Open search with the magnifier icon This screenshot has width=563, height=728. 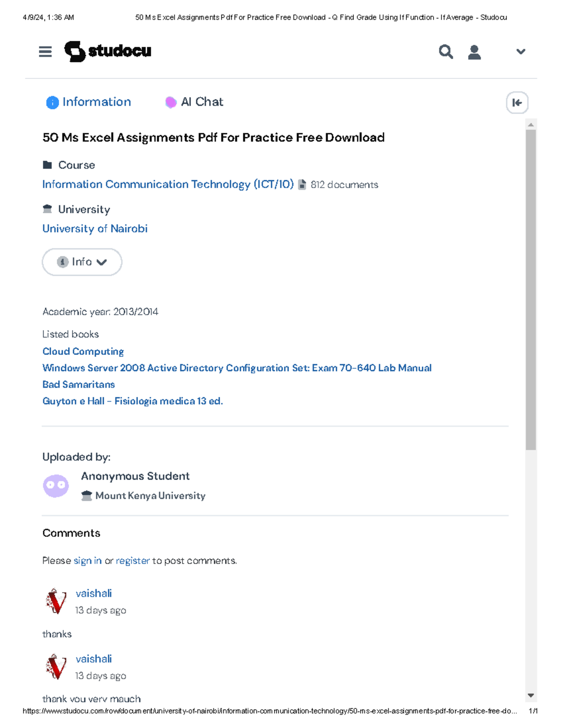pos(446,52)
